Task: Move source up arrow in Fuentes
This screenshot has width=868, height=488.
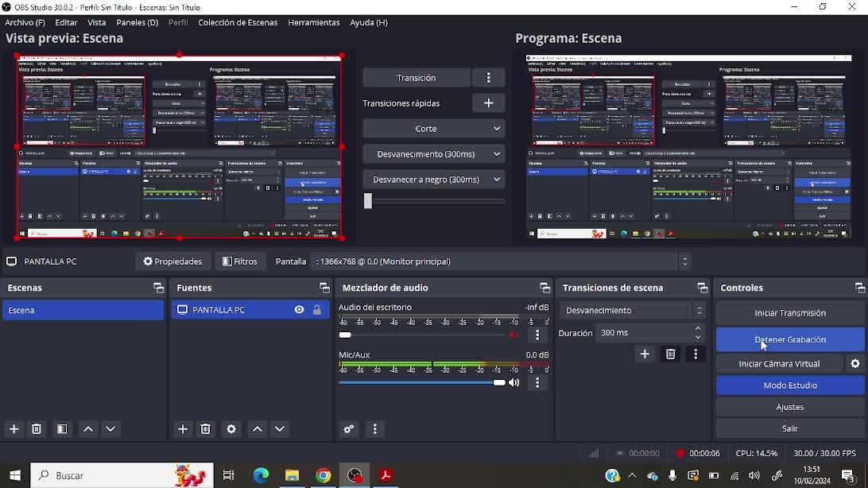Action: point(258,429)
